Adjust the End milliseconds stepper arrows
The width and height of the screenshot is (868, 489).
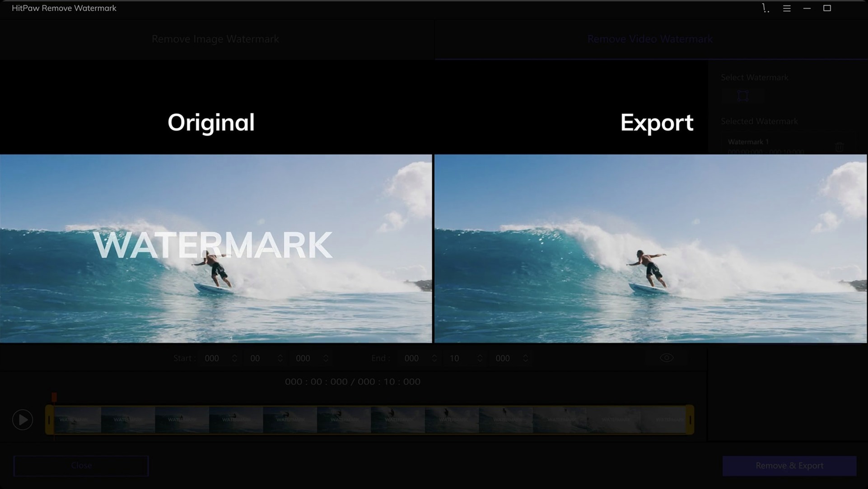pyautogui.click(x=525, y=358)
